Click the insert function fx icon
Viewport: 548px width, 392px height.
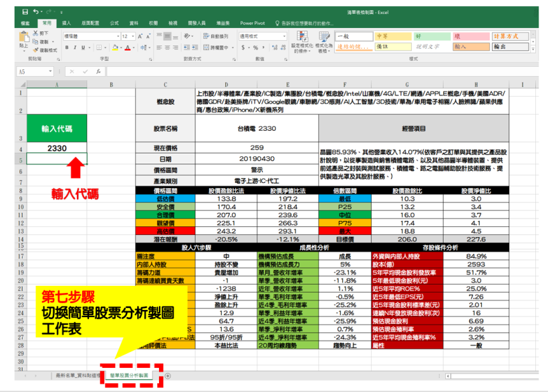point(98,71)
